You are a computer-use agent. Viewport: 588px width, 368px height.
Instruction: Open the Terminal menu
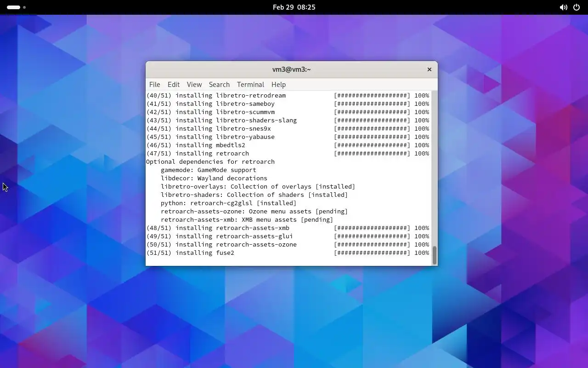pyautogui.click(x=250, y=85)
